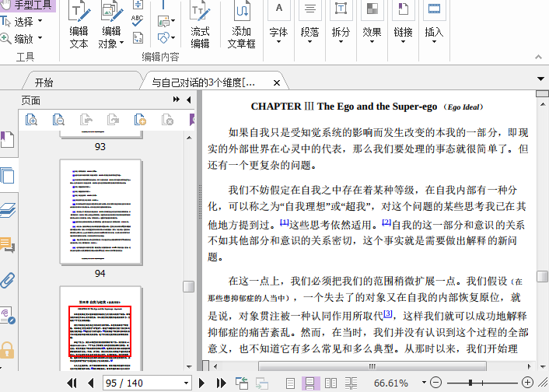Click the insert page icon with orange plus
This screenshot has height=392, width=549.
pyautogui.click(x=140, y=120)
